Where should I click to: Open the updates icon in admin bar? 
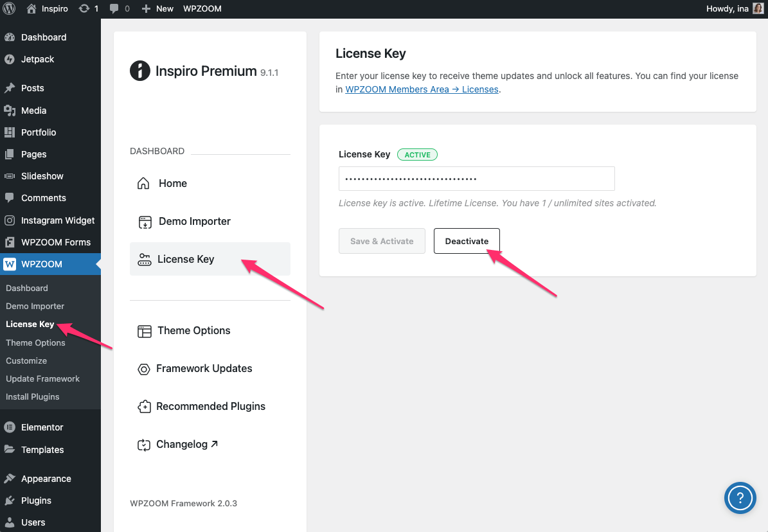84,9
